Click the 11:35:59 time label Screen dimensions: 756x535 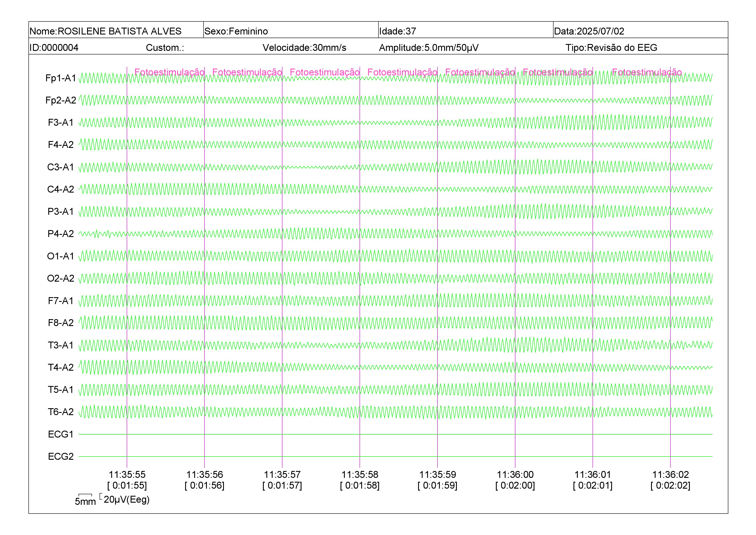[x=438, y=475]
